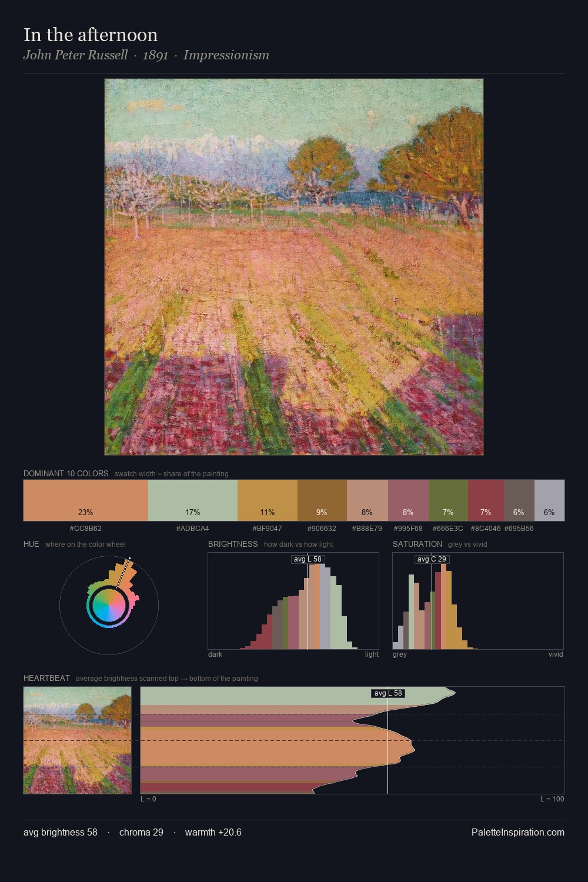
Task: Click the 'DOMINANT 10 COLORS' heading
Action: (66, 473)
